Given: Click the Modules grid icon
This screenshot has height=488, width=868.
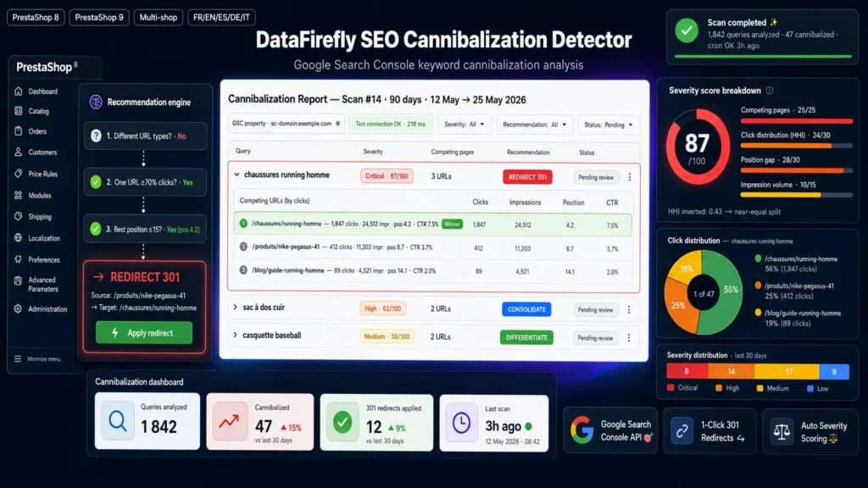Looking at the screenshot, I should click(x=19, y=196).
